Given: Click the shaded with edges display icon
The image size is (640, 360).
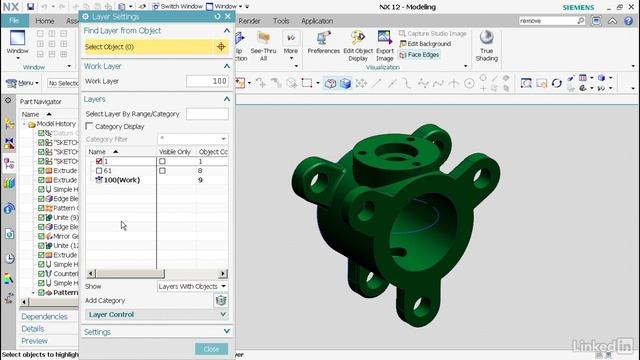Looking at the screenshot, I should click(x=330, y=84).
